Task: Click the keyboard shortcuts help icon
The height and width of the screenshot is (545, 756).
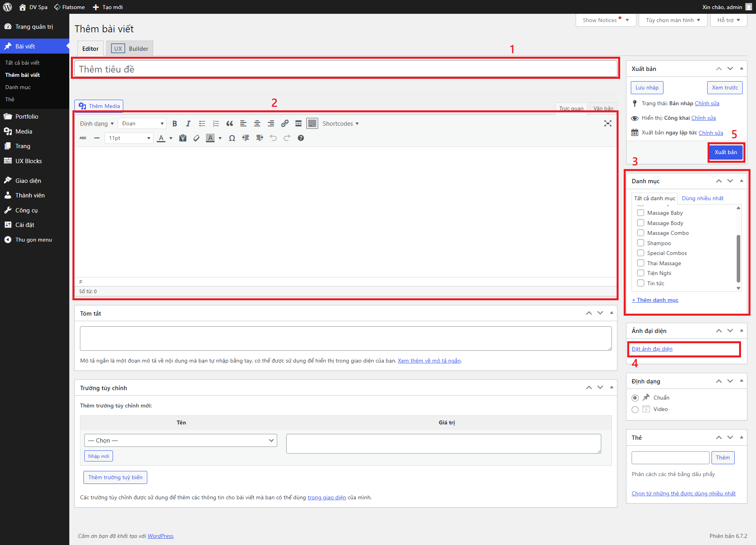Action: tap(301, 138)
